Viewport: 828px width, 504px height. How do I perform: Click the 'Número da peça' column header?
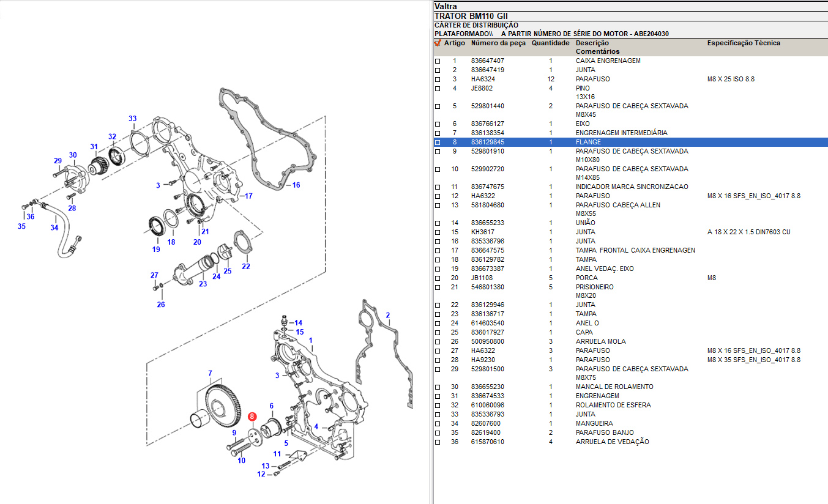(x=498, y=43)
